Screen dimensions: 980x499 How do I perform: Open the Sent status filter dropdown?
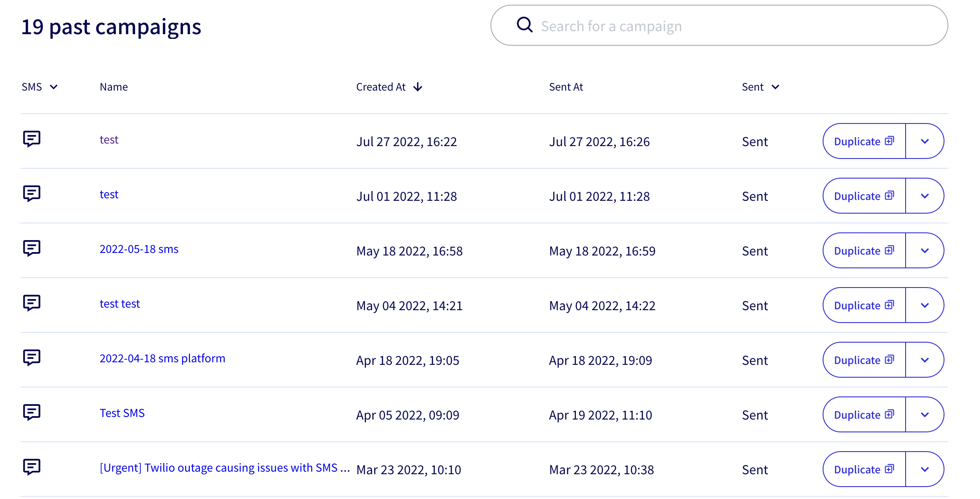(x=775, y=87)
